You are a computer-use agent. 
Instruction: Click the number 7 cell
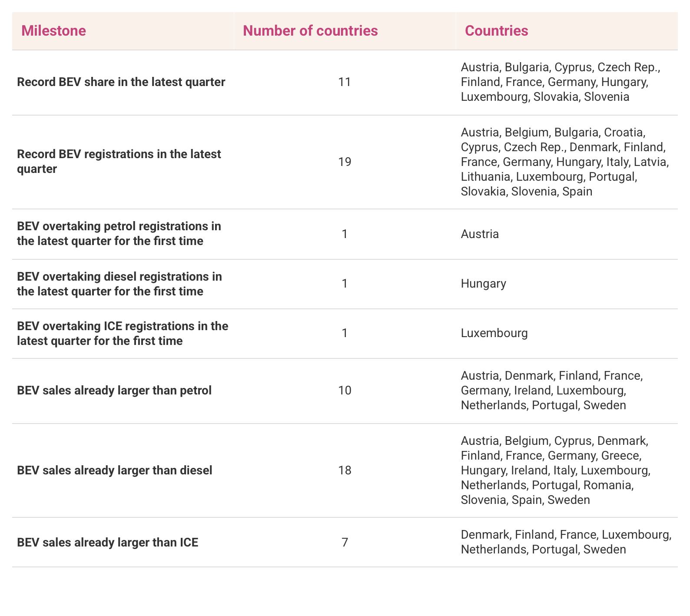pos(345,542)
